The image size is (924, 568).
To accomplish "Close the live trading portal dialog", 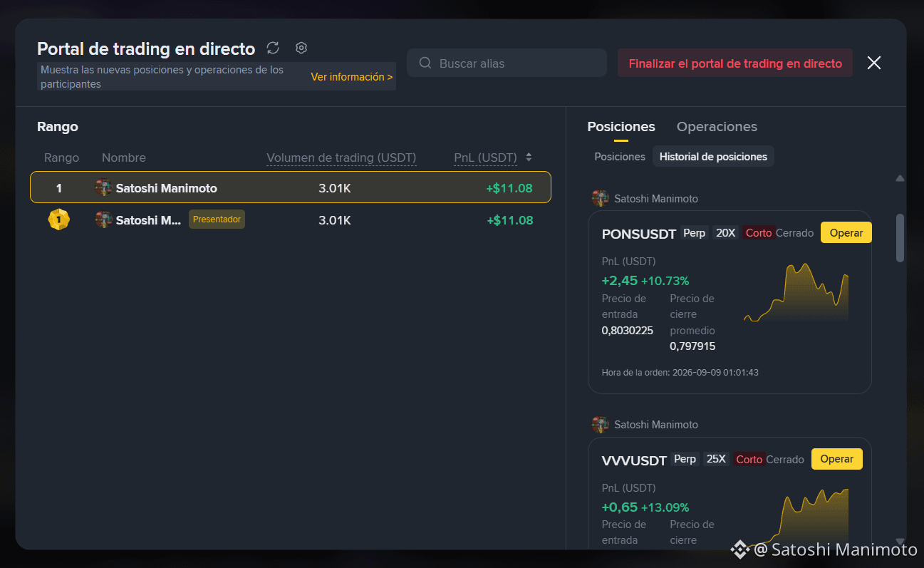I will click(874, 63).
